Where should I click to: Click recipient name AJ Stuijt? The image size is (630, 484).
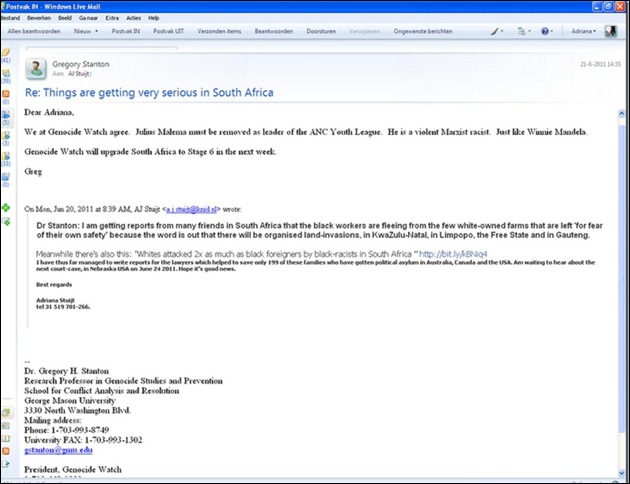pyautogui.click(x=79, y=74)
